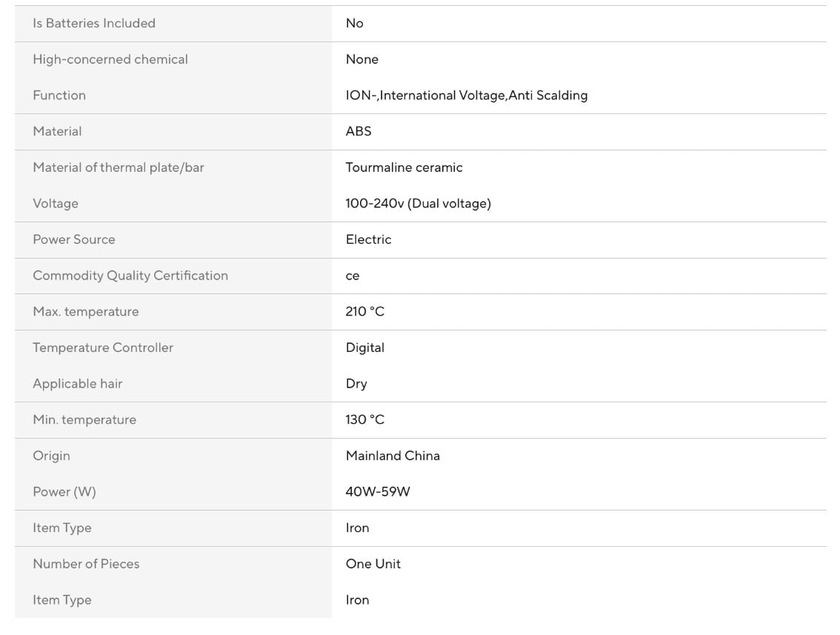Click the "One Unit" value text

click(373, 564)
